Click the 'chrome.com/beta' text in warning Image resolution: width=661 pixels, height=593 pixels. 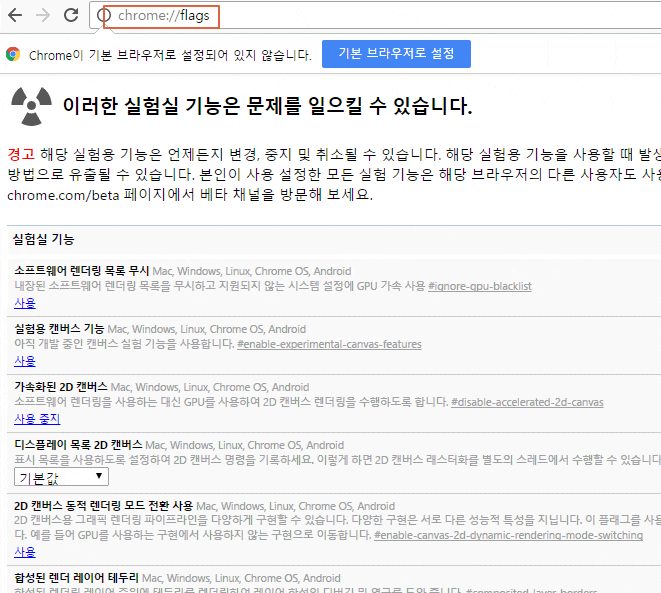(x=63, y=195)
